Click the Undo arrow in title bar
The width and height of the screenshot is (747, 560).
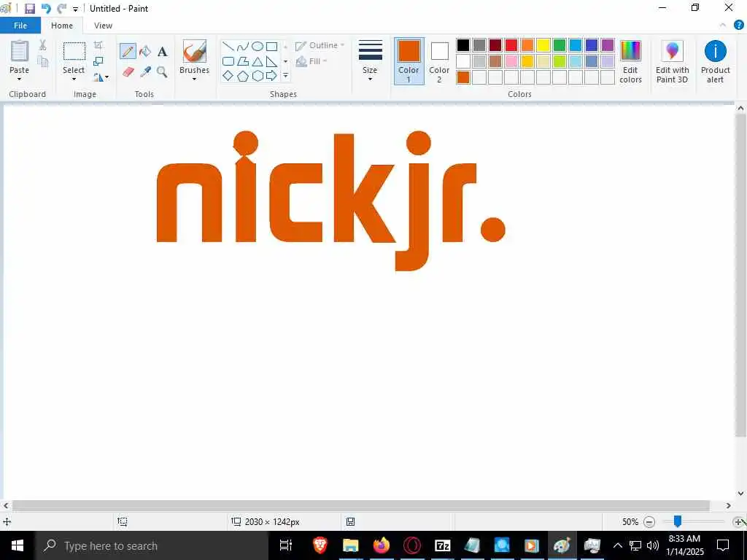(x=46, y=9)
